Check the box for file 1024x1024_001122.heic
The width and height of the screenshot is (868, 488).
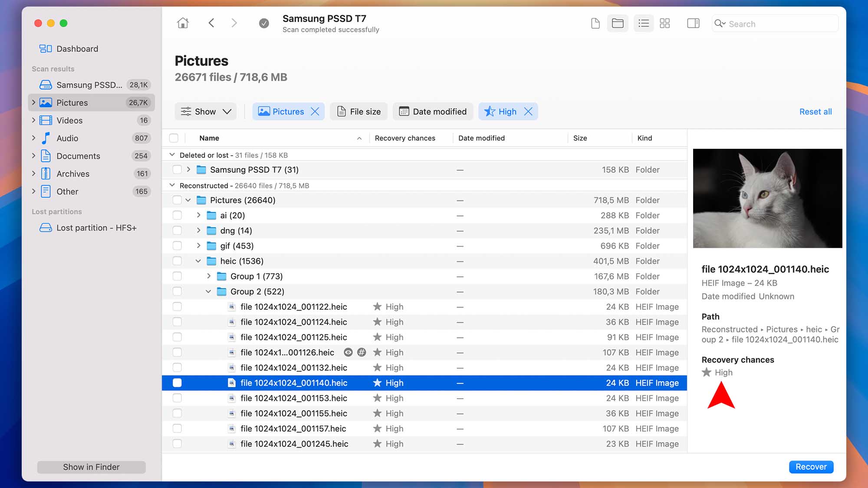click(177, 307)
